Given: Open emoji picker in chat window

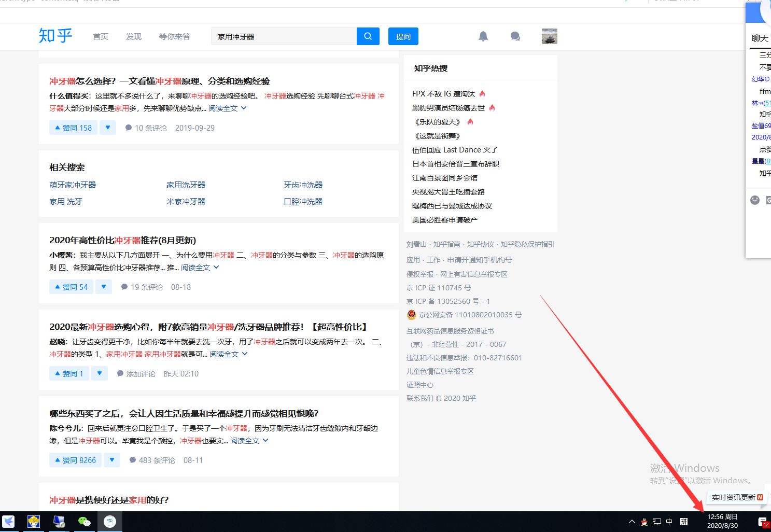Looking at the screenshot, I should tap(755, 200).
